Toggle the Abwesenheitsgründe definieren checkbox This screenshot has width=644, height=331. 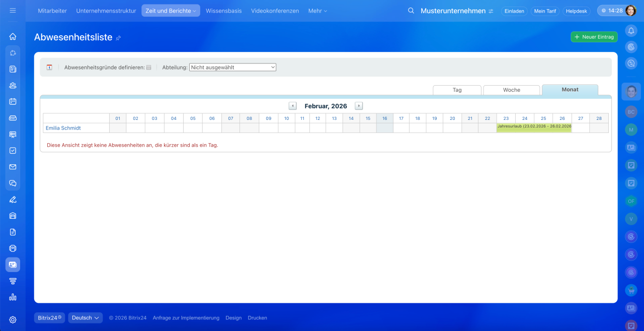click(148, 68)
